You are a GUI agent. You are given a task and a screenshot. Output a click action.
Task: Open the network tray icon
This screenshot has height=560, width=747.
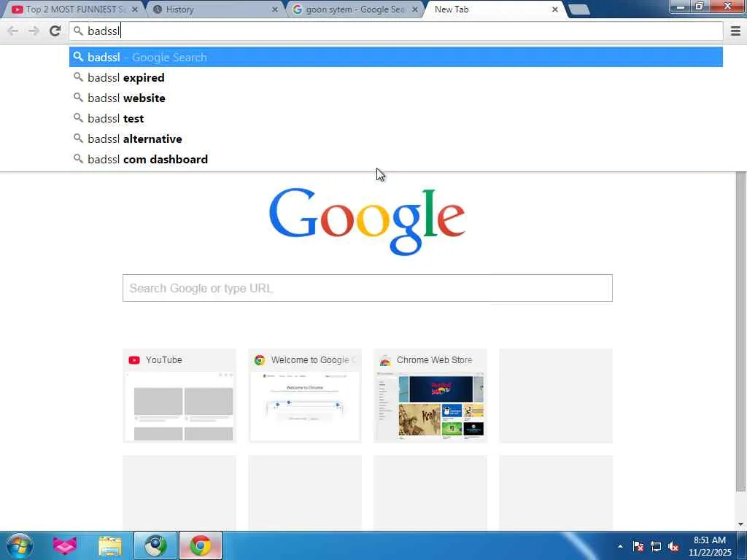pyautogui.click(x=656, y=546)
